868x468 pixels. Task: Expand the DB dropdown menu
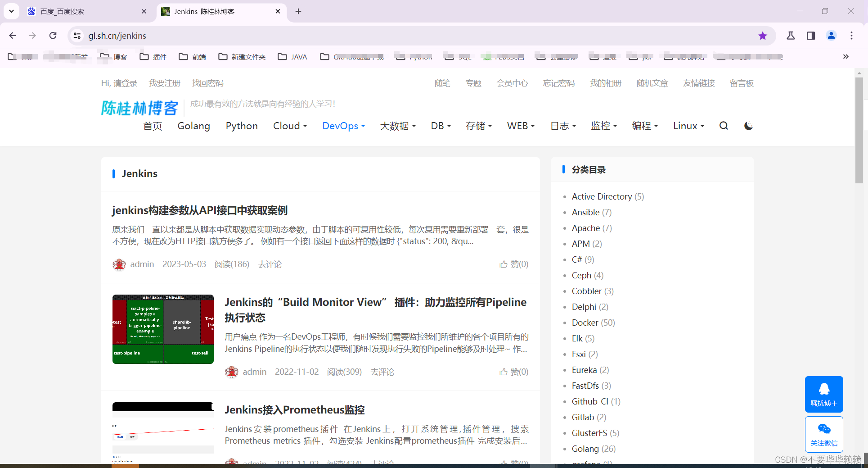coord(441,126)
